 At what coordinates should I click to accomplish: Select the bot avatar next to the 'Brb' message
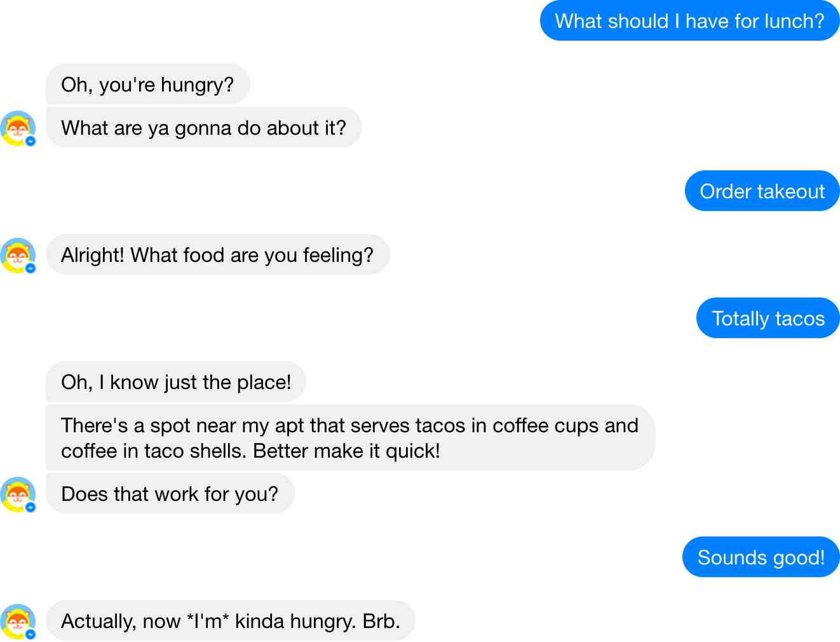(x=17, y=621)
